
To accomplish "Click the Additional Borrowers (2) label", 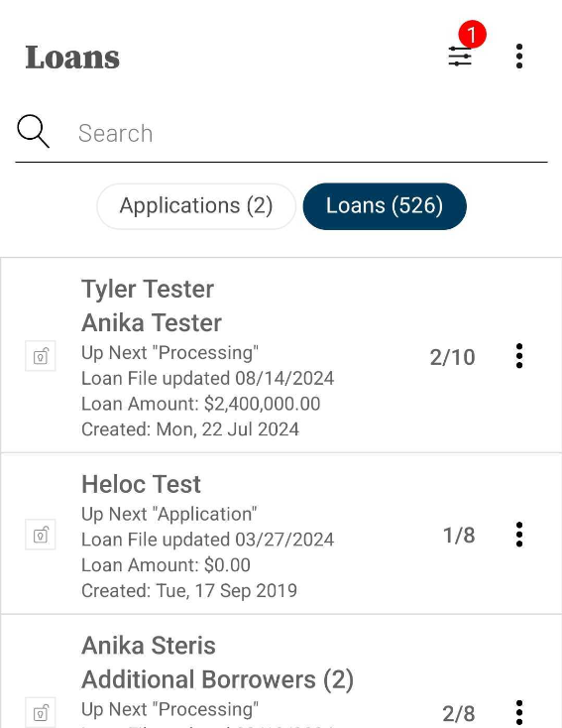I will 218,679.
